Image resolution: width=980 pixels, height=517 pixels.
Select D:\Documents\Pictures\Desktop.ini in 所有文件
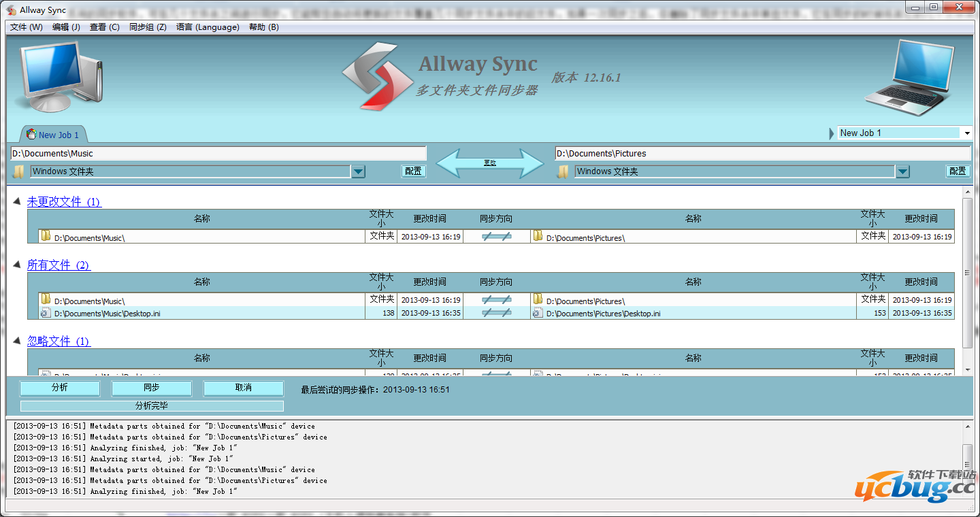[603, 314]
